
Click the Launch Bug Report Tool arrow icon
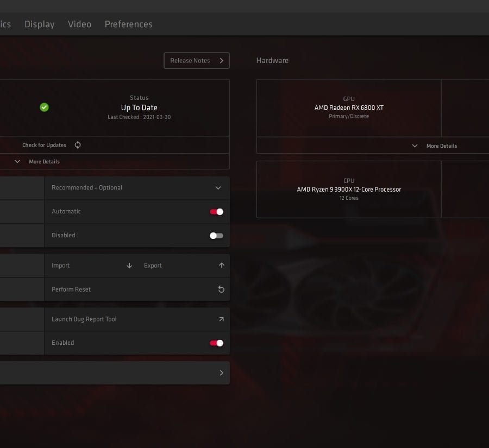point(222,319)
